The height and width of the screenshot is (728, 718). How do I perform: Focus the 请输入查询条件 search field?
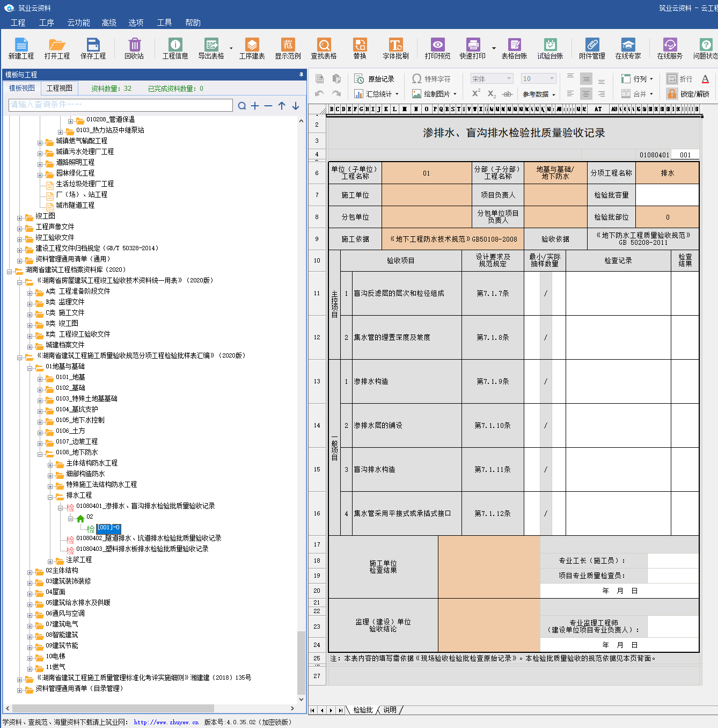[121, 105]
